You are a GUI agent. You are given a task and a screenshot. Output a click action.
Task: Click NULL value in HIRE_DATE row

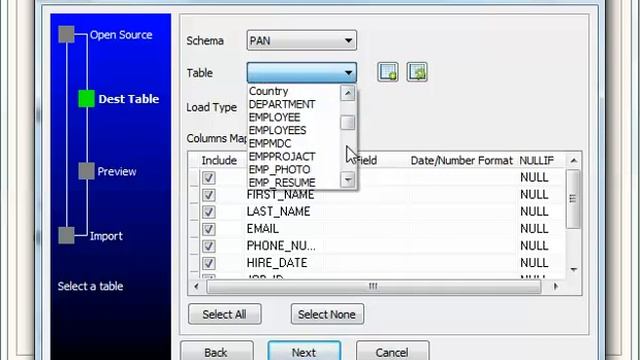(x=534, y=263)
